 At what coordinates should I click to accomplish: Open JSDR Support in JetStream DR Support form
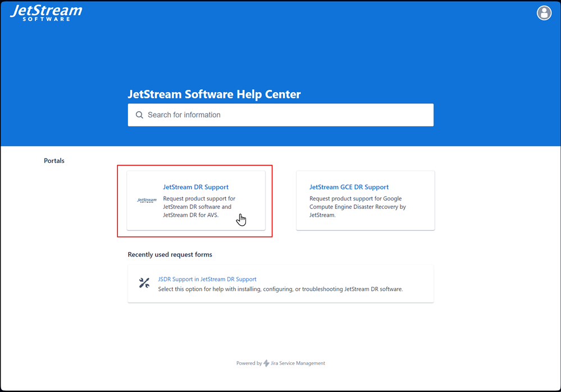coord(207,279)
